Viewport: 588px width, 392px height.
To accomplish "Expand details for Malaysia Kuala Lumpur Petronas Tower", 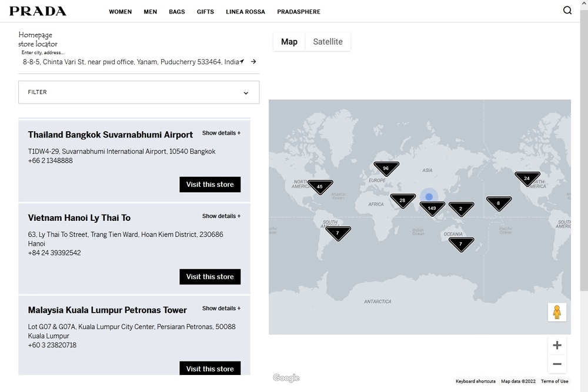I will [x=221, y=308].
